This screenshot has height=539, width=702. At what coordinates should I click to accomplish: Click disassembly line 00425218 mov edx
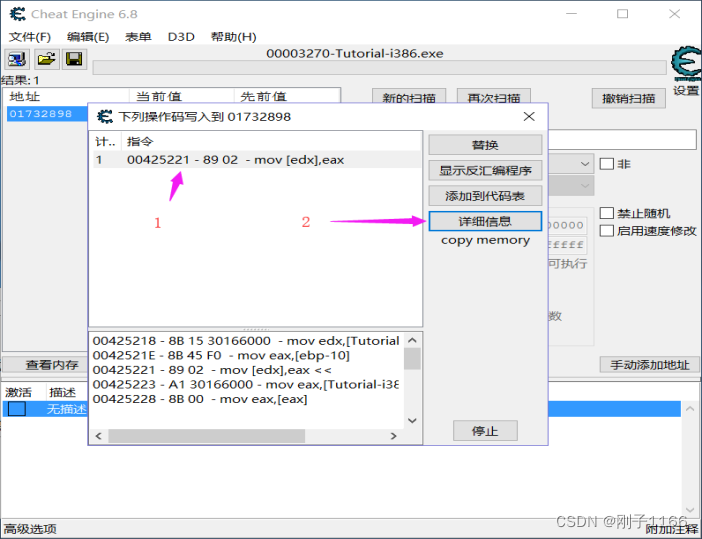pyautogui.click(x=246, y=341)
